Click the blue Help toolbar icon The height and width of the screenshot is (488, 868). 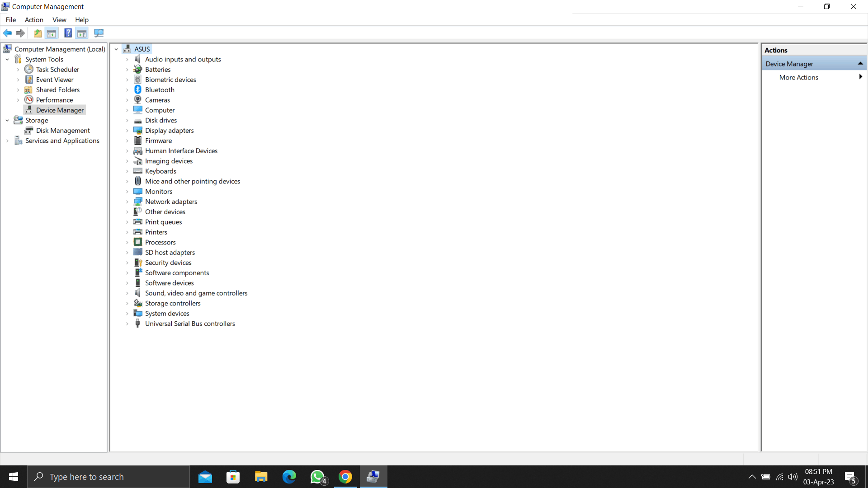68,33
